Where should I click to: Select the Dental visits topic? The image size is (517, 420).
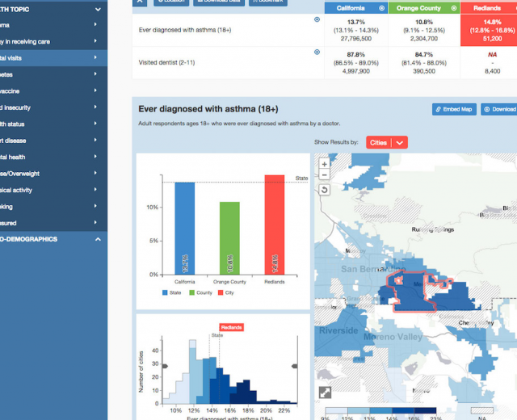pyautogui.click(x=53, y=58)
